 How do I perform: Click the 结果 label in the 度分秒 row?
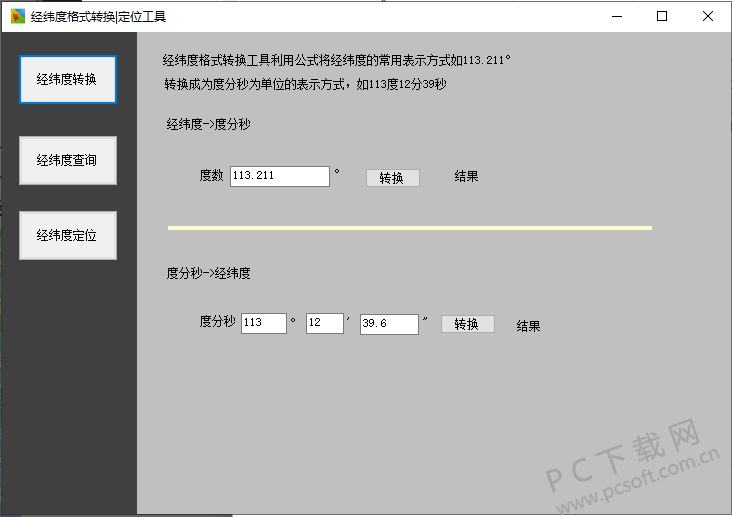[528, 326]
